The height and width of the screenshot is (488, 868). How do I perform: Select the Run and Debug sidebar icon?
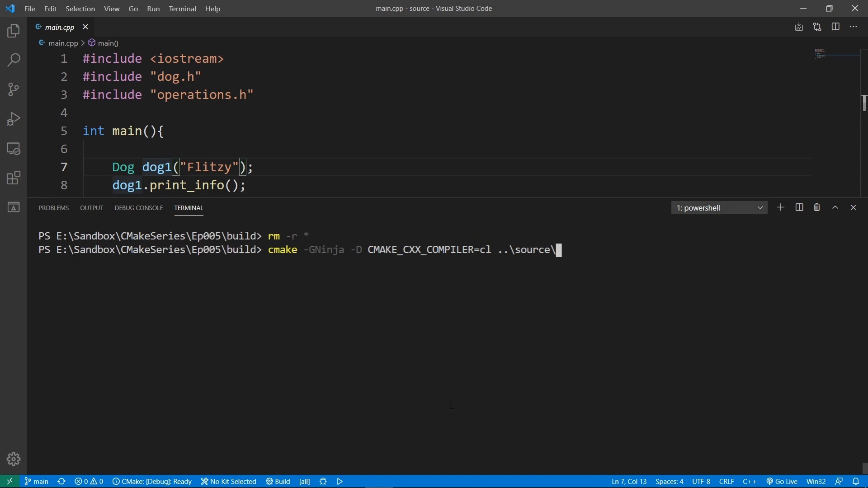pyautogui.click(x=13, y=118)
